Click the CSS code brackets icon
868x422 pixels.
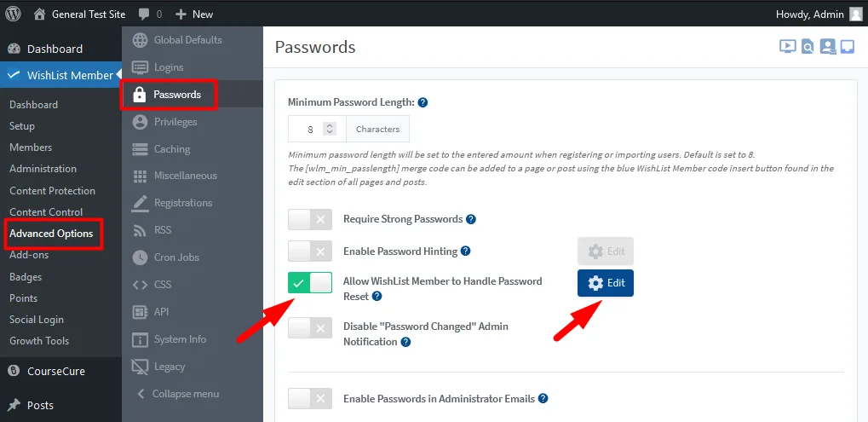[x=140, y=285]
